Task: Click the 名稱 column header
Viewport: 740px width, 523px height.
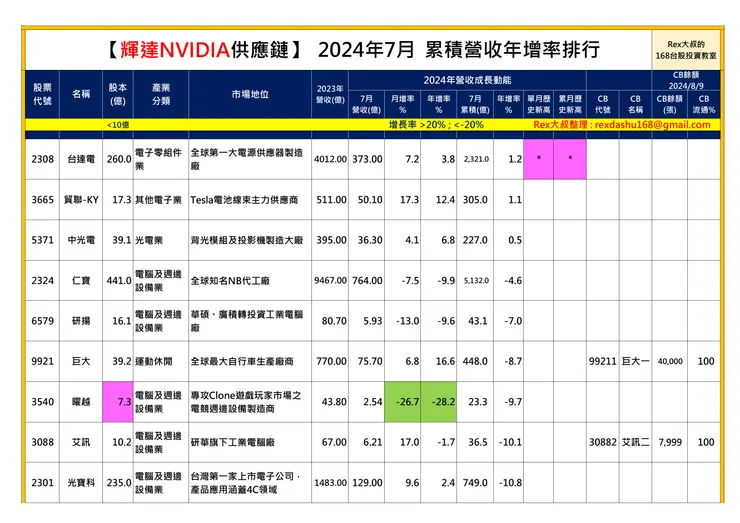Action: (81, 94)
